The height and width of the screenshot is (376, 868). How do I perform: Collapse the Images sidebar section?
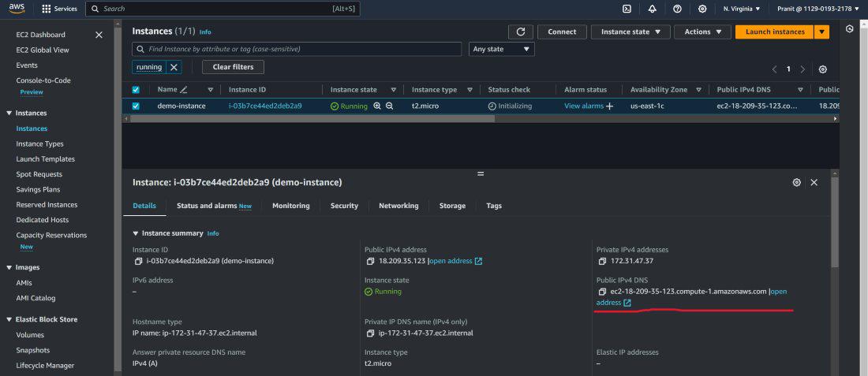(9, 268)
